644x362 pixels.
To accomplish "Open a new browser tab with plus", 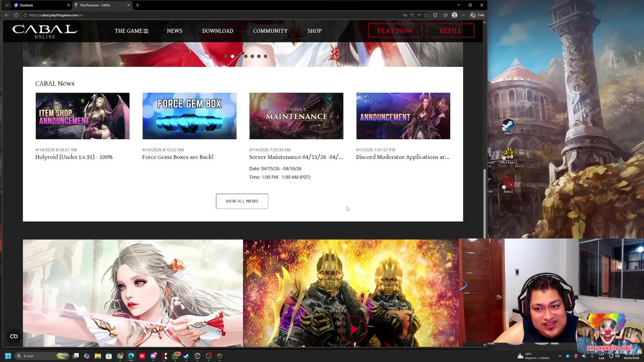I will 137,5.
